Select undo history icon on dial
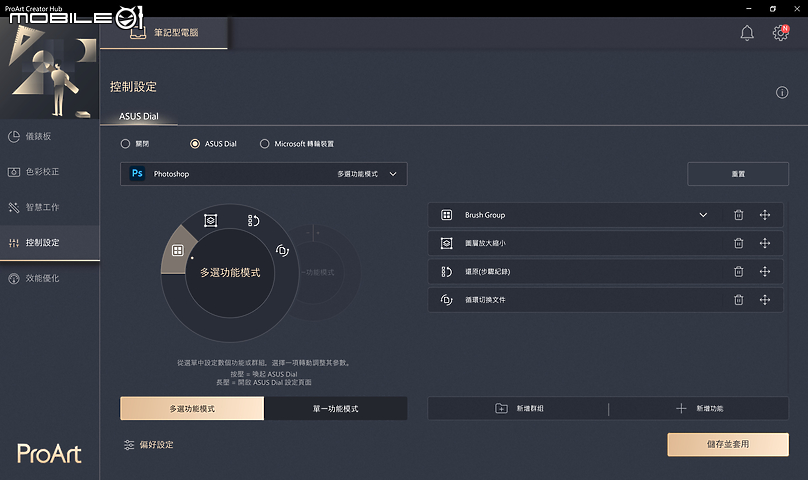The height and width of the screenshot is (480, 808). [253, 221]
